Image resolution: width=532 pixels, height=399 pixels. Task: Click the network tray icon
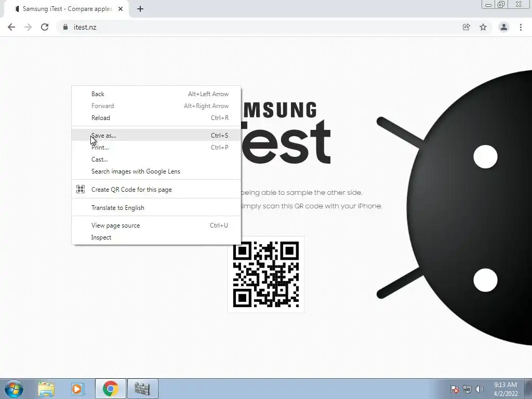tap(467, 389)
